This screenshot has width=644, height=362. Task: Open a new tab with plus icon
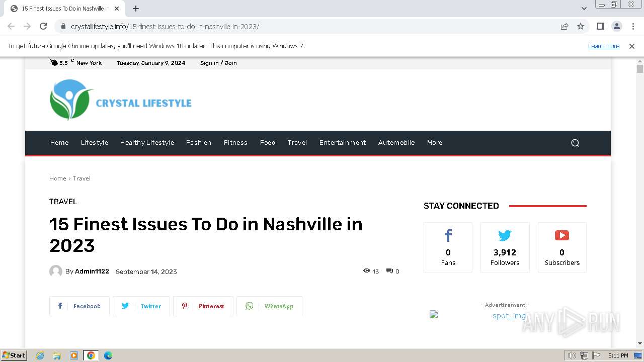[136, 9]
